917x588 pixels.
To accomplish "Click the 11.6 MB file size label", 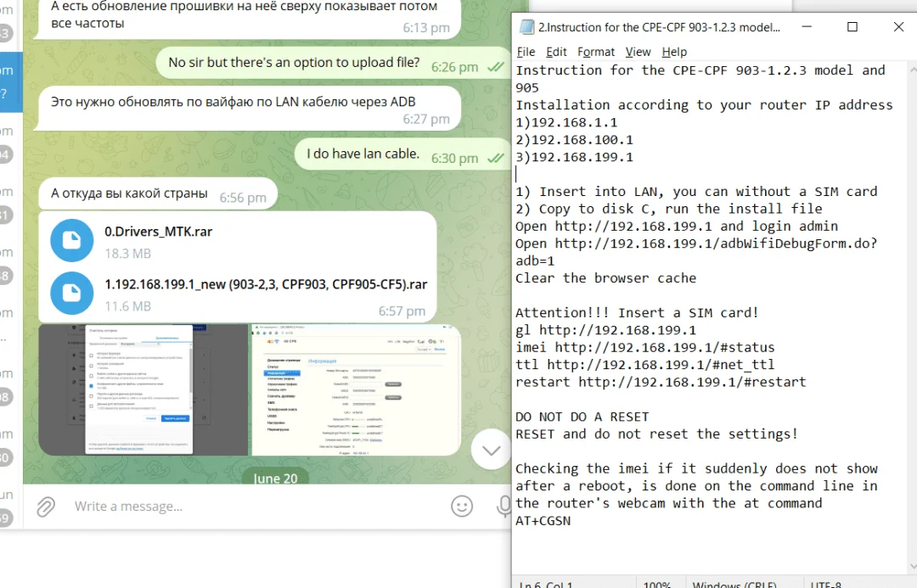I will click(x=128, y=306).
